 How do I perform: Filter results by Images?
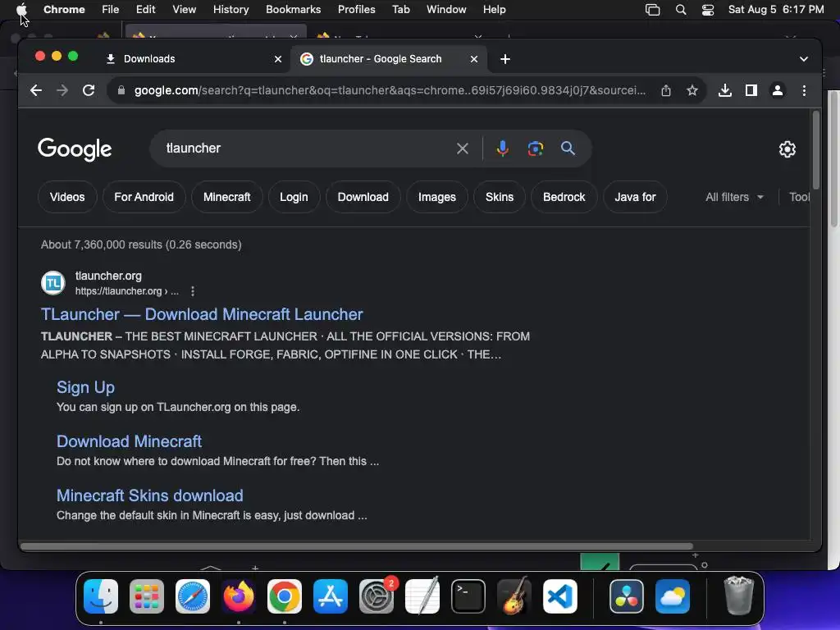(x=437, y=197)
